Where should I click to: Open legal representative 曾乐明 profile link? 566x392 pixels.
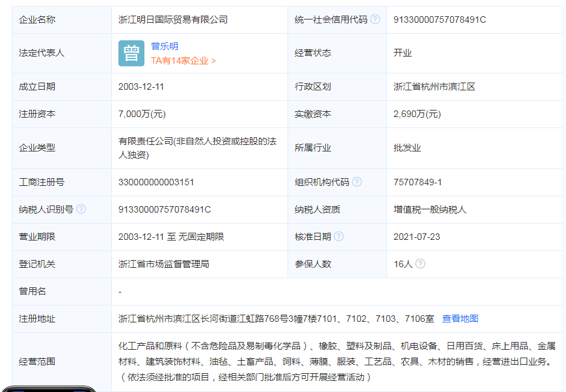[x=164, y=46]
